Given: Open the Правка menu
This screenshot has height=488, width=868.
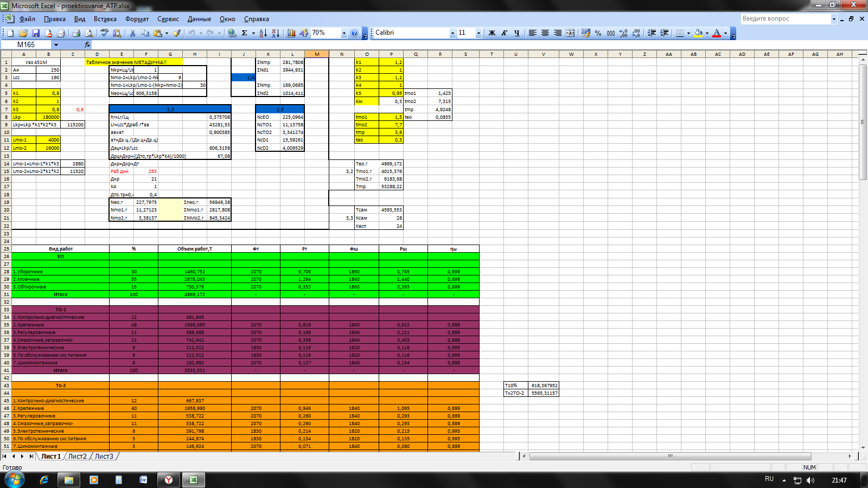Looking at the screenshot, I should coord(55,19).
